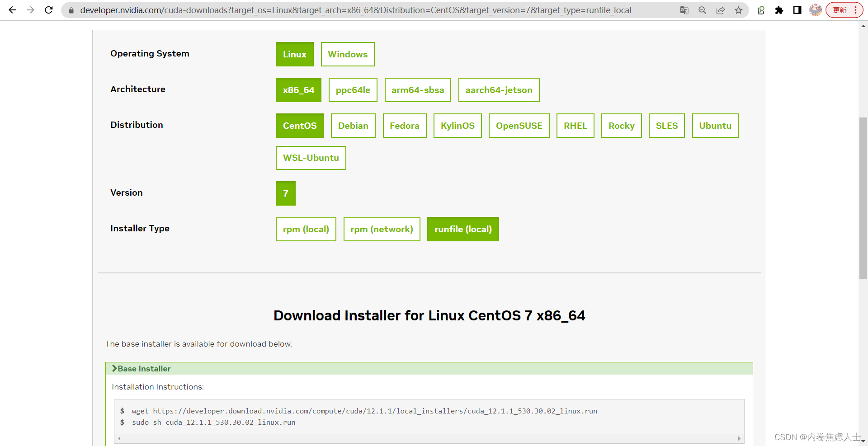Click the Installation Instructions label
Viewport: 868px width, 446px height.
click(158, 387)
